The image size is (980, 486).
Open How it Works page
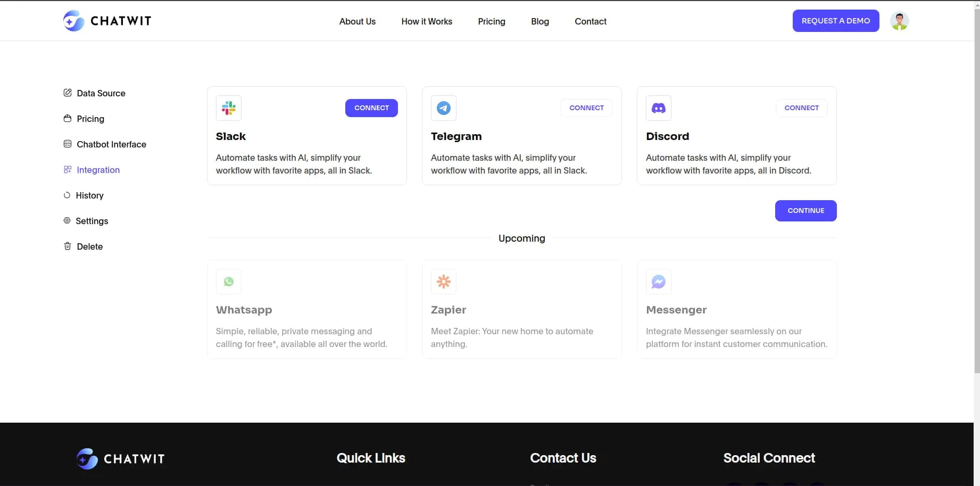(427, 21)
